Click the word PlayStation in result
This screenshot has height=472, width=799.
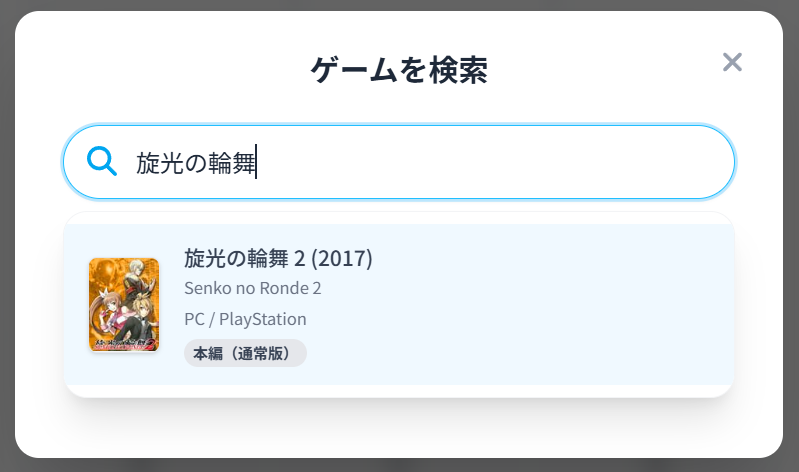pyautogui.click(x=263, y=319)
